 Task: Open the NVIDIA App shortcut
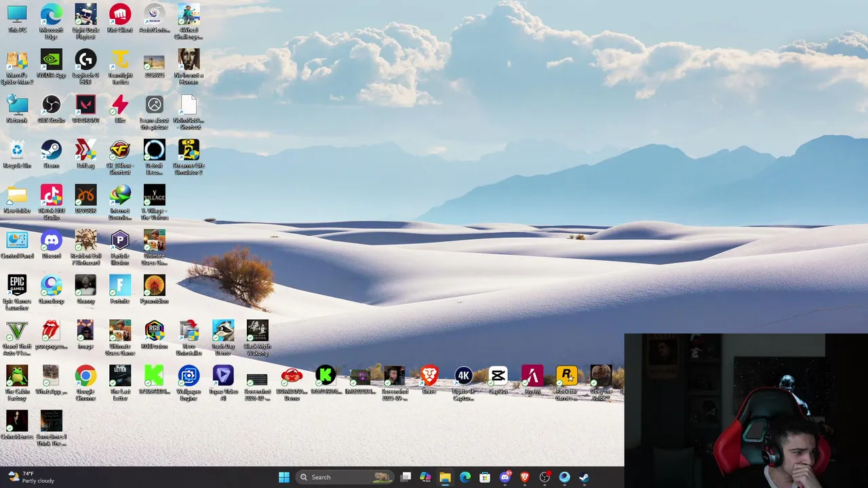pos(51,64)
